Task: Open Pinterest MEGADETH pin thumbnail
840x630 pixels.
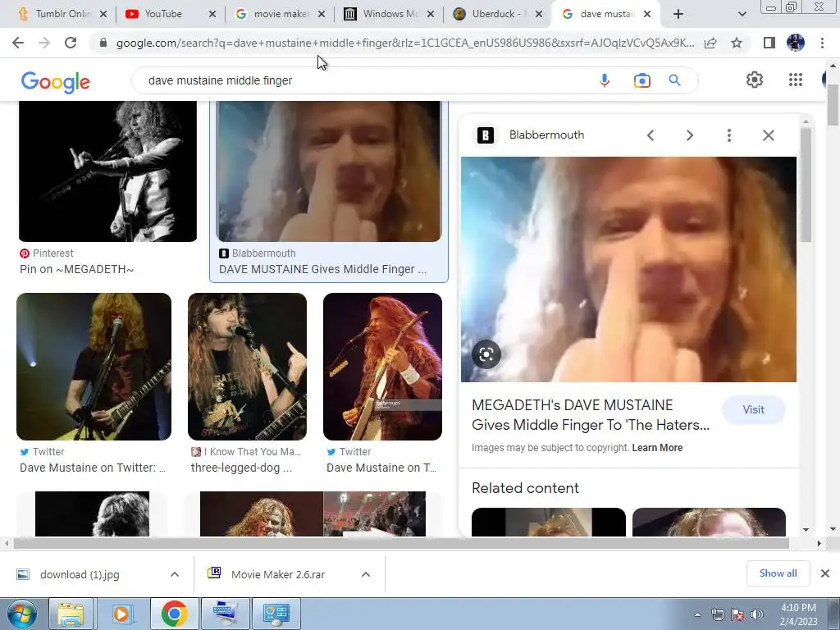Action: click(107, 171)
